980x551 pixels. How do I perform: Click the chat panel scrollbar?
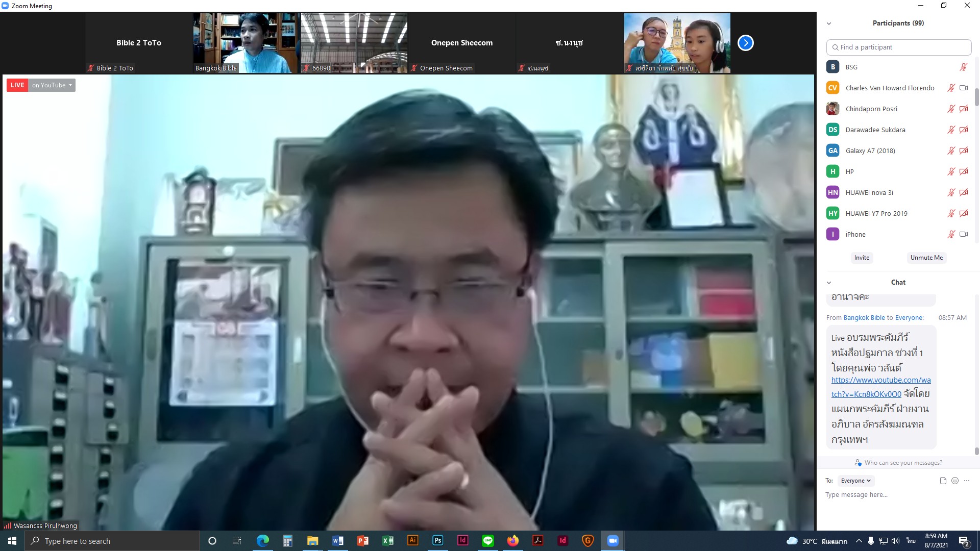[x=977, y=451]
